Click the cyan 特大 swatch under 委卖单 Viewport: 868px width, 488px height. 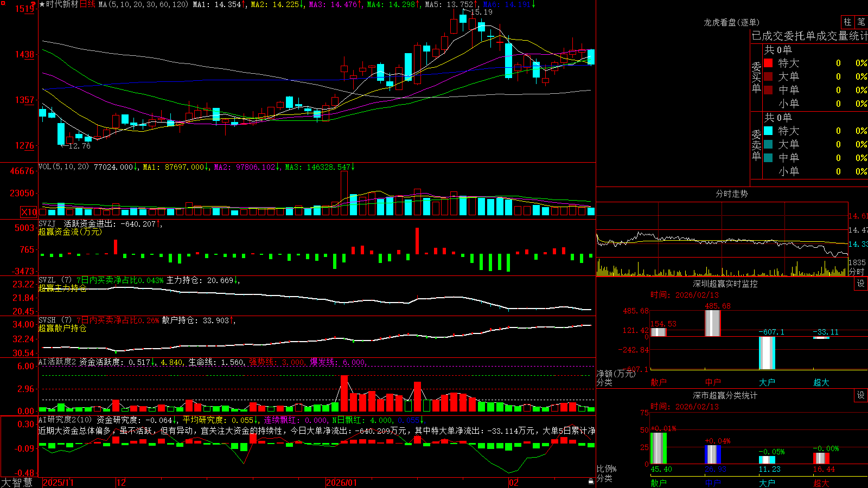click(x=768, y=131)
